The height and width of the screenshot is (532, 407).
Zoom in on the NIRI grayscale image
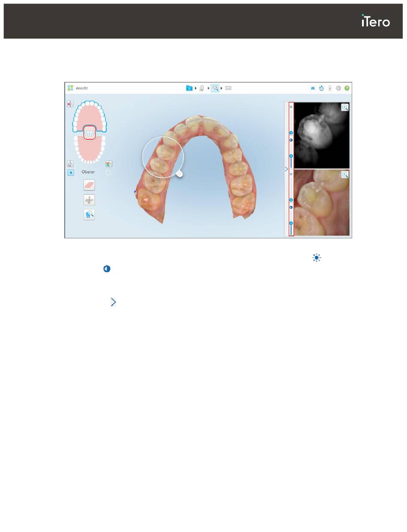point(345,107)
